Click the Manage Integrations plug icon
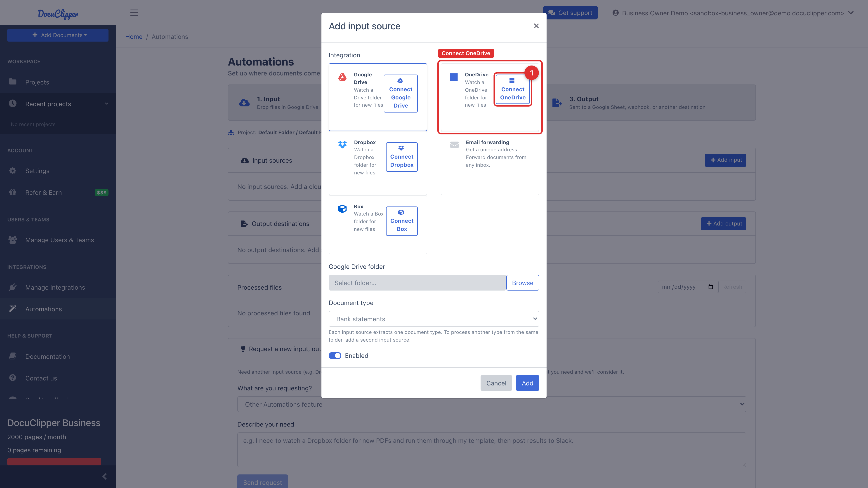Screen dimensions: 868x488 pos(13,287)
